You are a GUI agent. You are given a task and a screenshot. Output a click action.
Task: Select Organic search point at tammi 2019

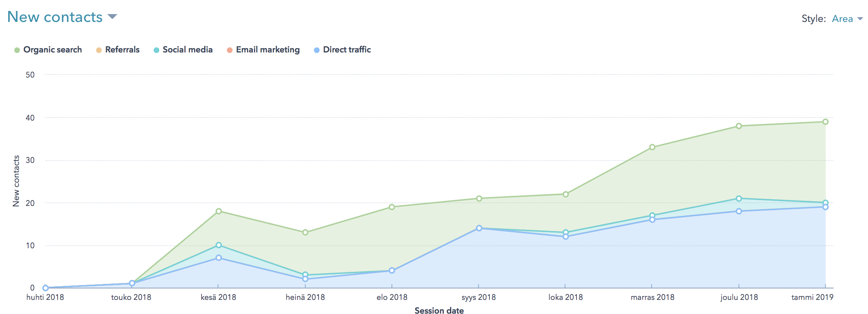tap(825, 122)
